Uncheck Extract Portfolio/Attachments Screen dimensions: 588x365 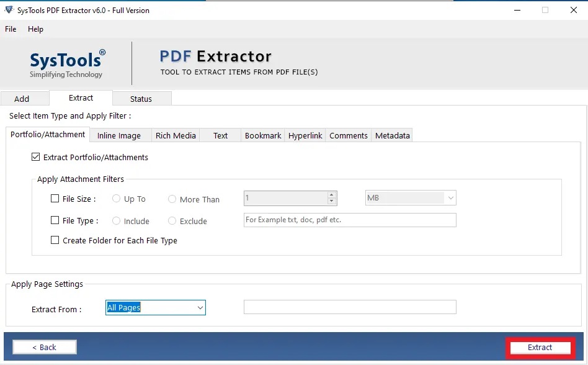pos(36,157)
